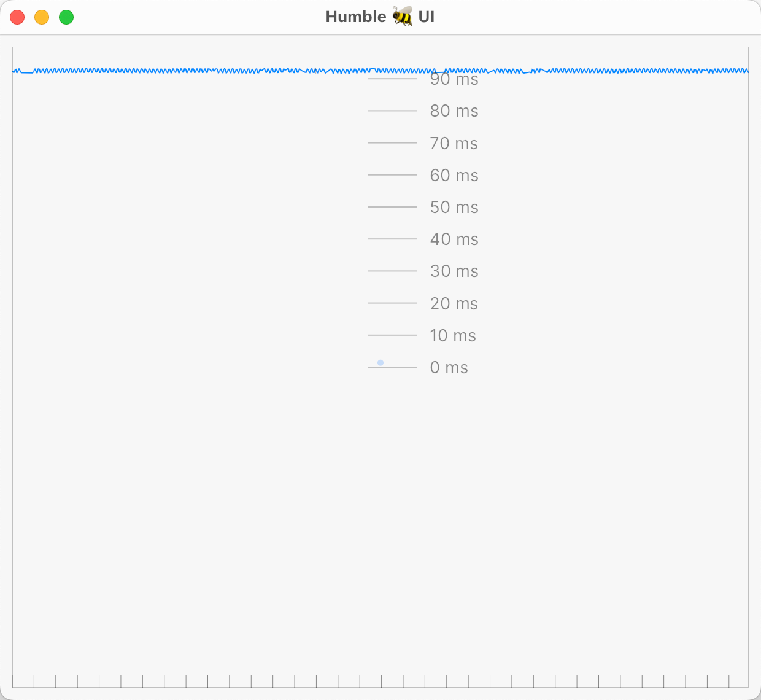
Task: Close the Humble UI window
Action: point(17,17)
